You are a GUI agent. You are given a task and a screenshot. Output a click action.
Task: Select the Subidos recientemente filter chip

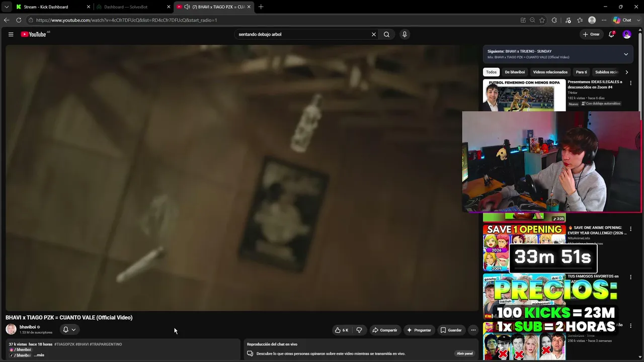[607, 72]
